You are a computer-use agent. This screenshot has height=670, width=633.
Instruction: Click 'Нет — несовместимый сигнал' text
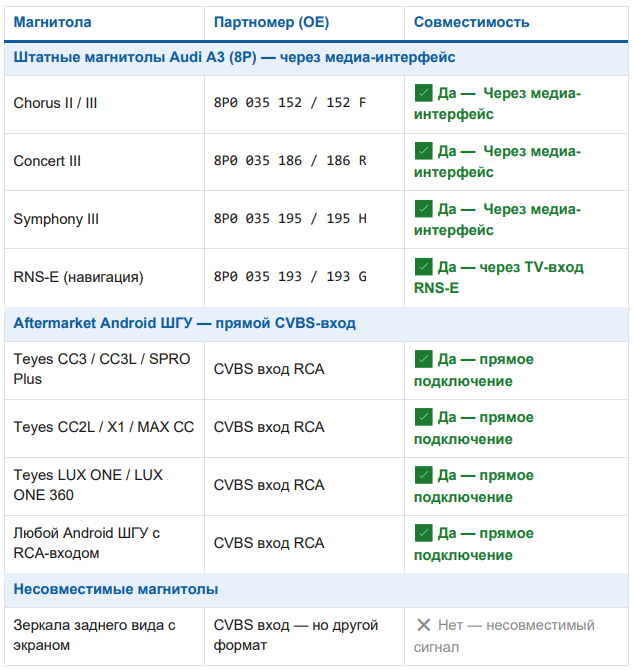point(504,636)
